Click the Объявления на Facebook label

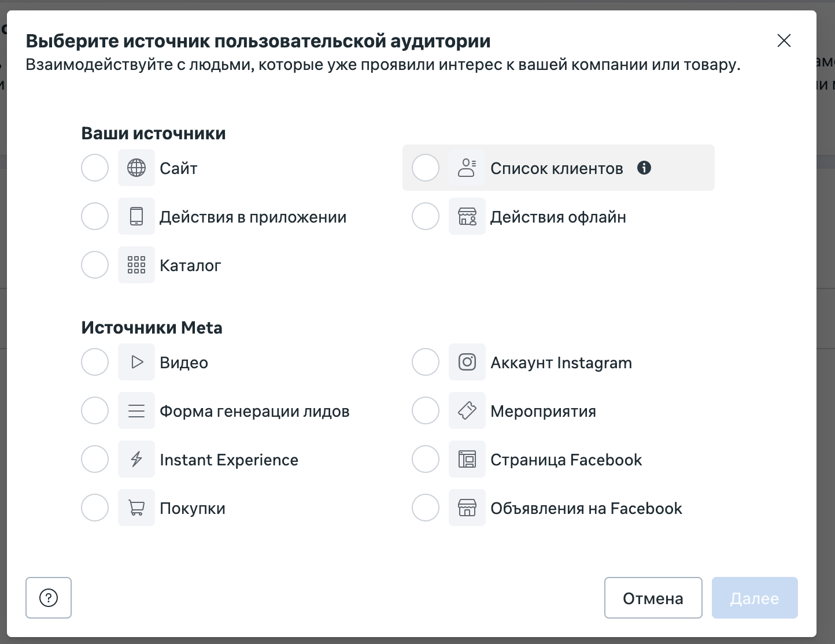point(586,508)
